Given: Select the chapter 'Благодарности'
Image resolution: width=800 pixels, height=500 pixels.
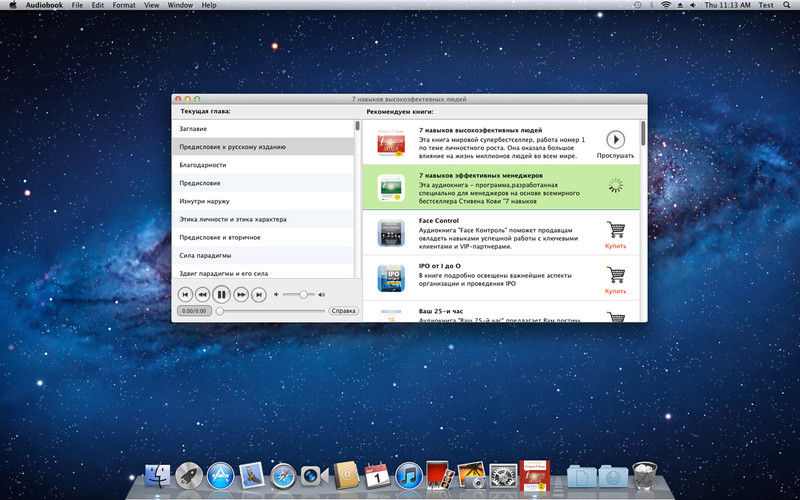Looking at the screenshot, I should (x=263, y=165).
